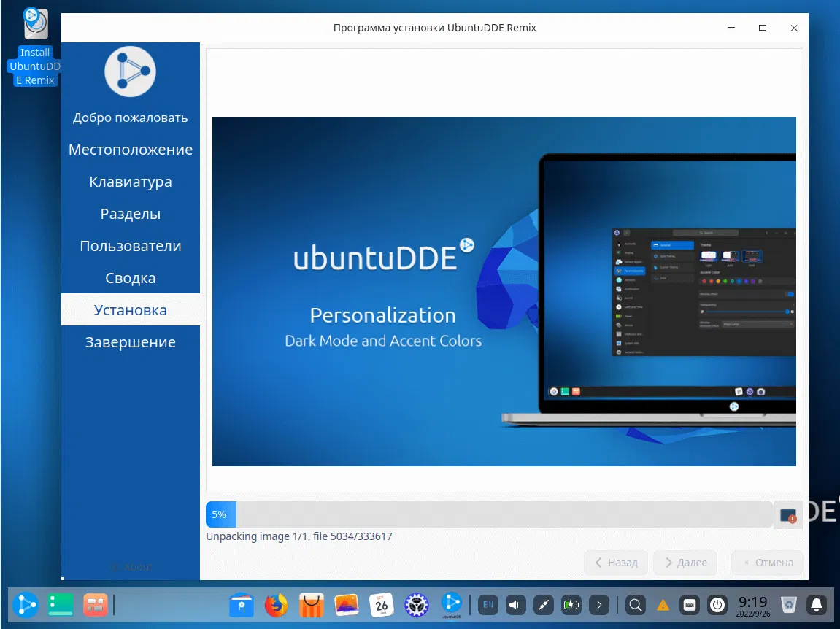Image resolution: width=840 pixels, height=629 pixels.
Task: Click the Назад back button
Action: click(x=616, y=563)
